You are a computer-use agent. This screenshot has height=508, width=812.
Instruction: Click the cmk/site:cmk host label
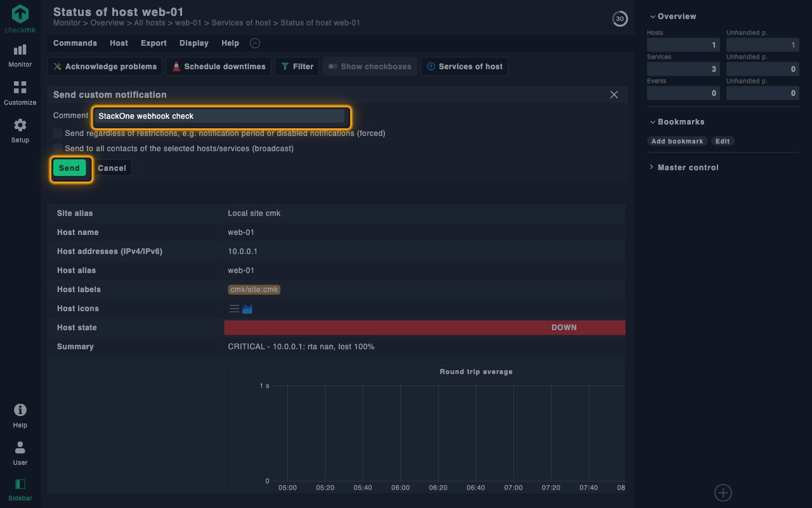tap(254, 290)
